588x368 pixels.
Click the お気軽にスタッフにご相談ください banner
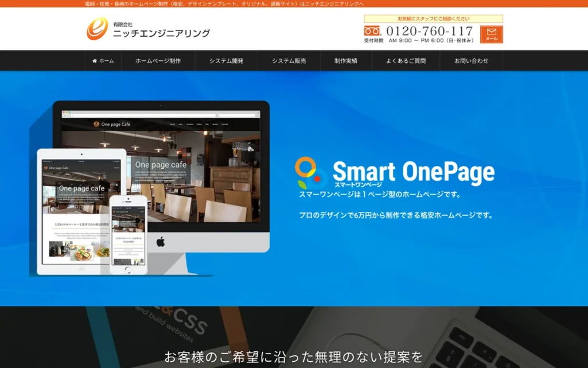[434, 19]
